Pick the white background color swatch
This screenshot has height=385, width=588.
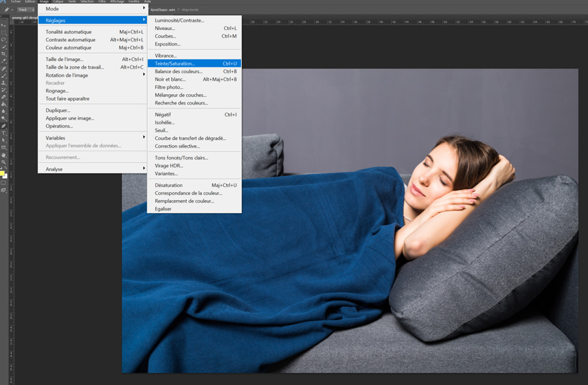click(5, 176)
